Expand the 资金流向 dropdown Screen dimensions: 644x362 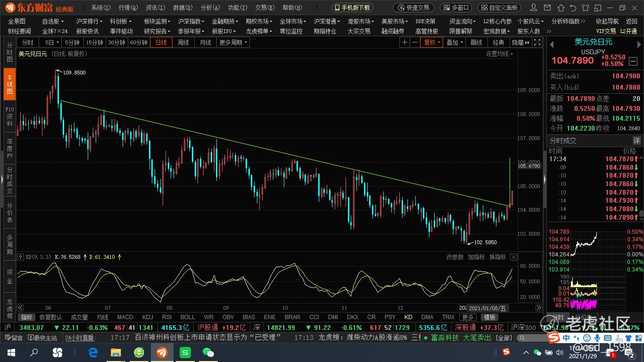click(x=462, y=21)
